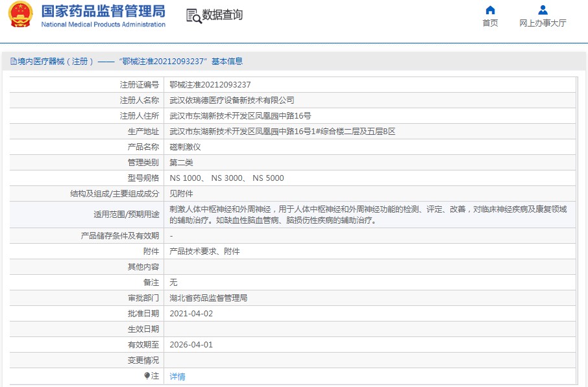Screen dimensions: 588x387
Task: Click National Medical Products Administration subtitle
Action: [103, 25]
